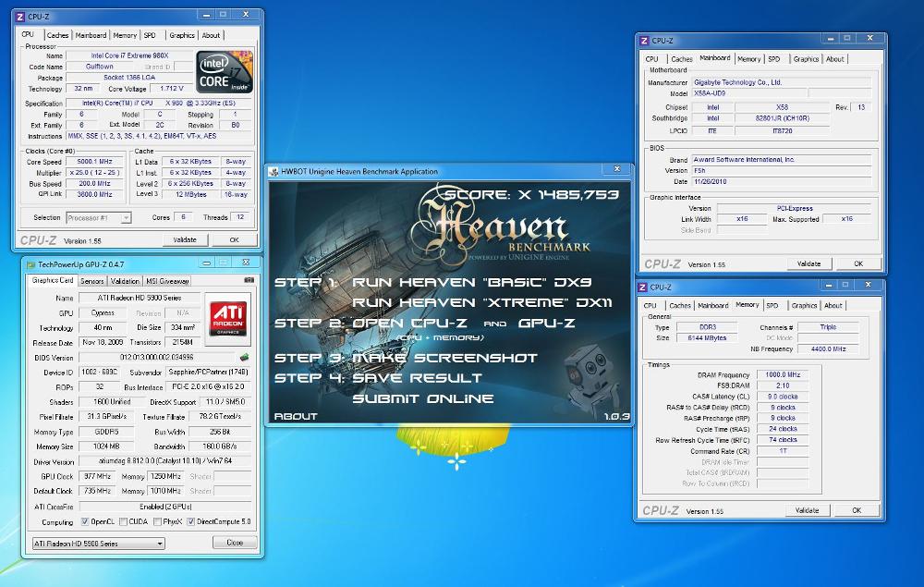924x587 pixels.
Task: Click the Z icon of CPU-Z Memory window
Action: click(x=642, y=287)
